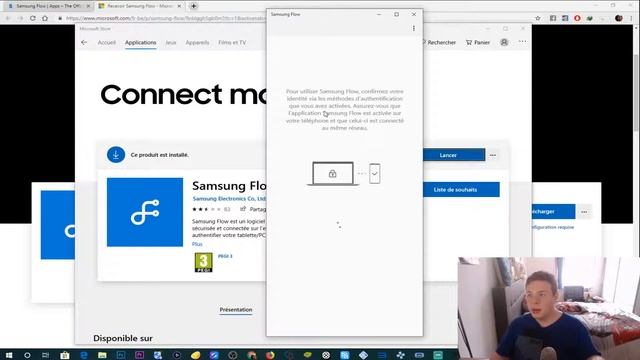This screenshot has height=360, width=640.
Task: Click the PEGI 3 rating badge
Action: point(203,262)
